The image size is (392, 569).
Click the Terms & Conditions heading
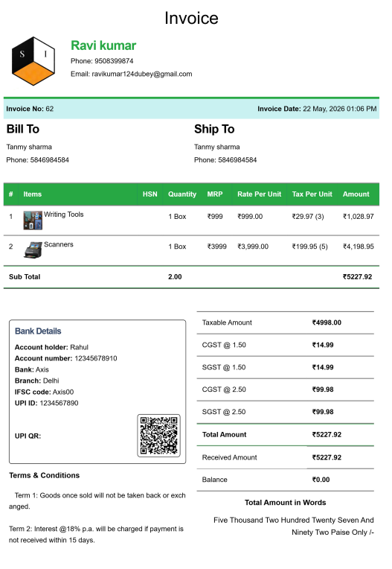[44, 475]
